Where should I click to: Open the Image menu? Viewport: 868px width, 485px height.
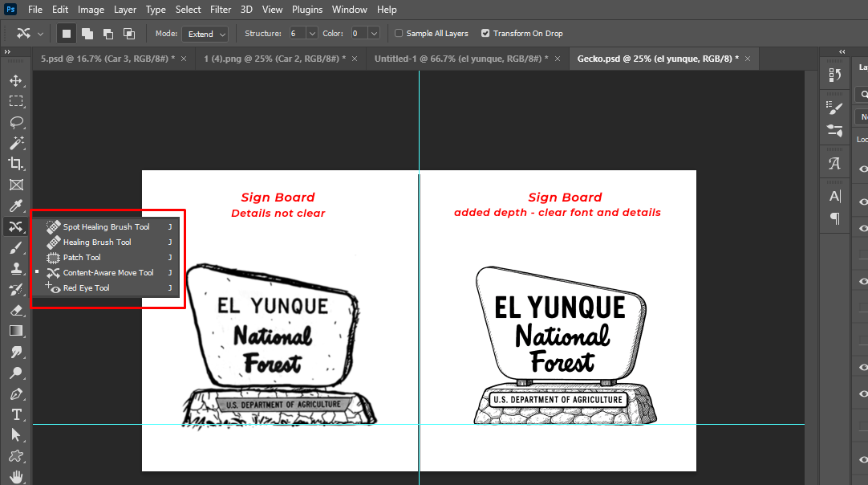point(91,10)
